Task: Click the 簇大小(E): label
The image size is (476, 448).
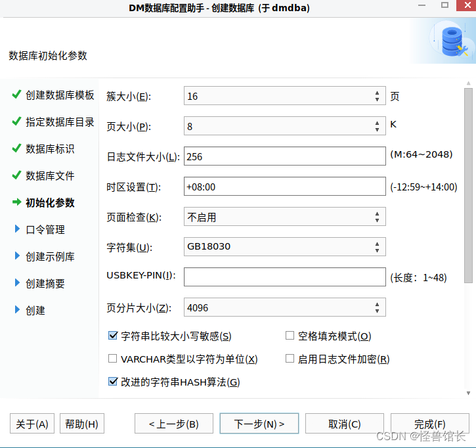Action: click(129, 97)
